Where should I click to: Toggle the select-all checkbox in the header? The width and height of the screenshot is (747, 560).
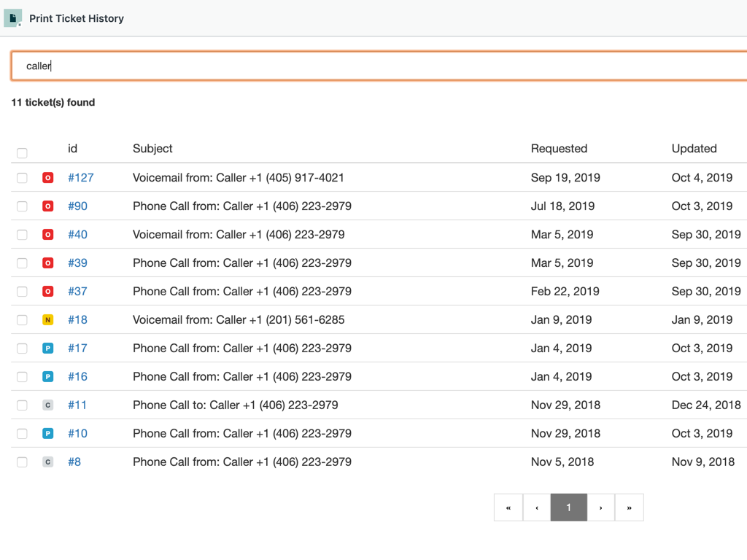click(x=22, y=153)
